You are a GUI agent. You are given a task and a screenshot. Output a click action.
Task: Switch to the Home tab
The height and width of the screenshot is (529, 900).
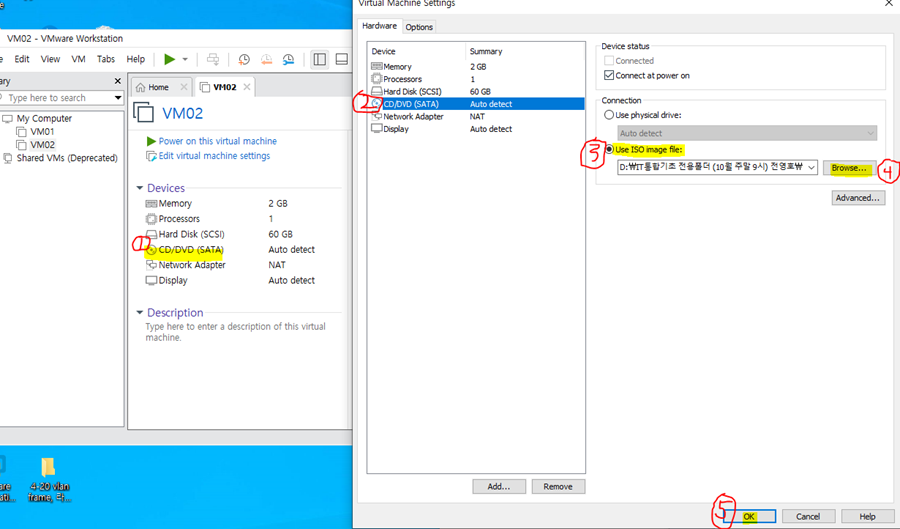pyautogui.click(x=158, y=87)
